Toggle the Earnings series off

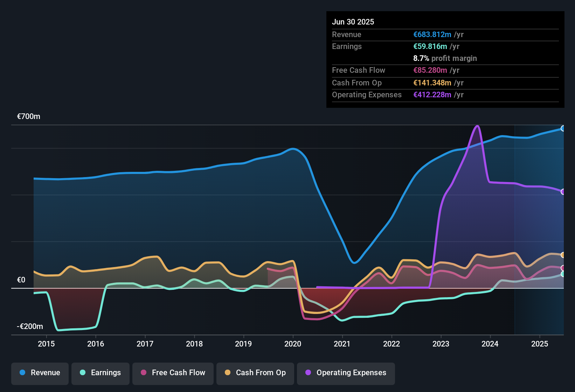101,373
